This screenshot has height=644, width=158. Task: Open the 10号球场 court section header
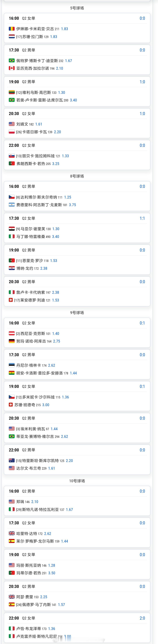[x=77, y=481]
